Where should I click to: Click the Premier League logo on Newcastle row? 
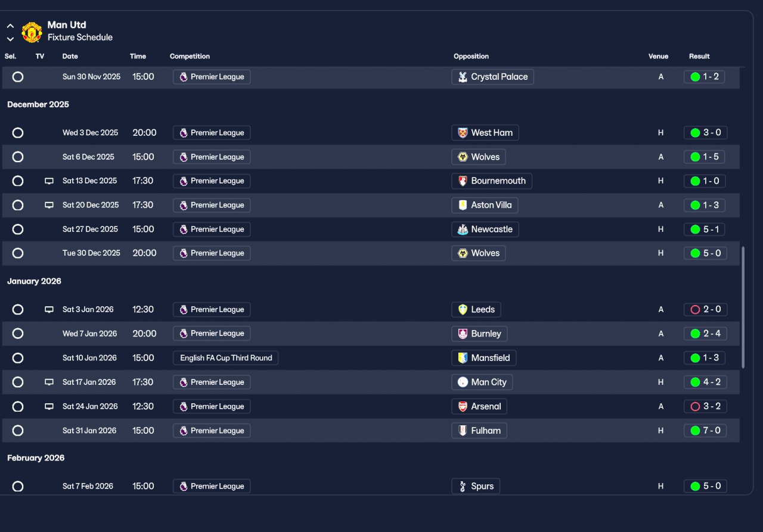184,229
